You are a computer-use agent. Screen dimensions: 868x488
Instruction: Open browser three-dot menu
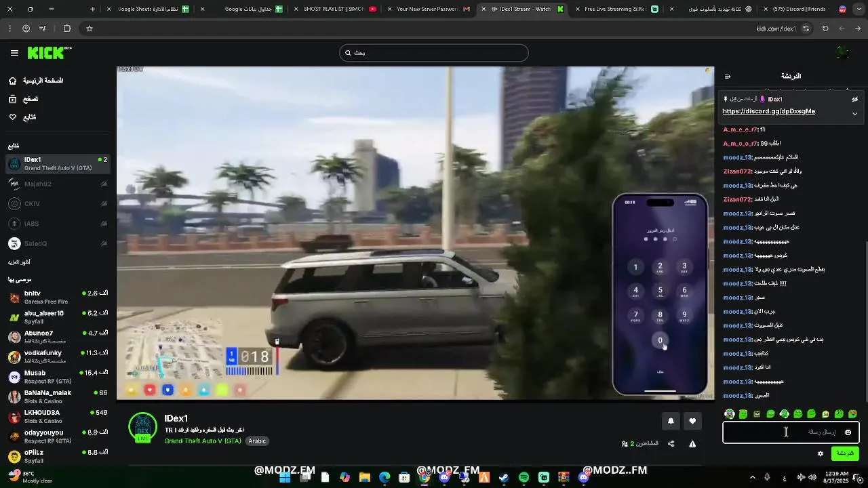tap(9, 28)
